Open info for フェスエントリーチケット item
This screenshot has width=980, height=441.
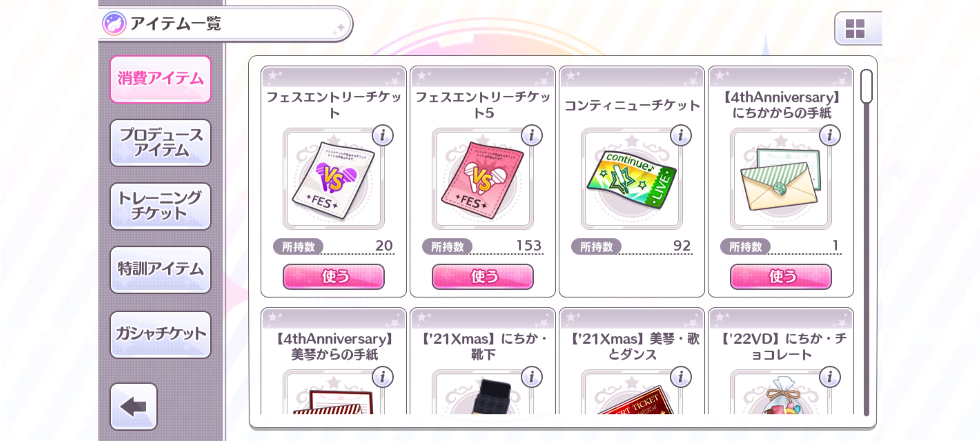pos(383,135)
